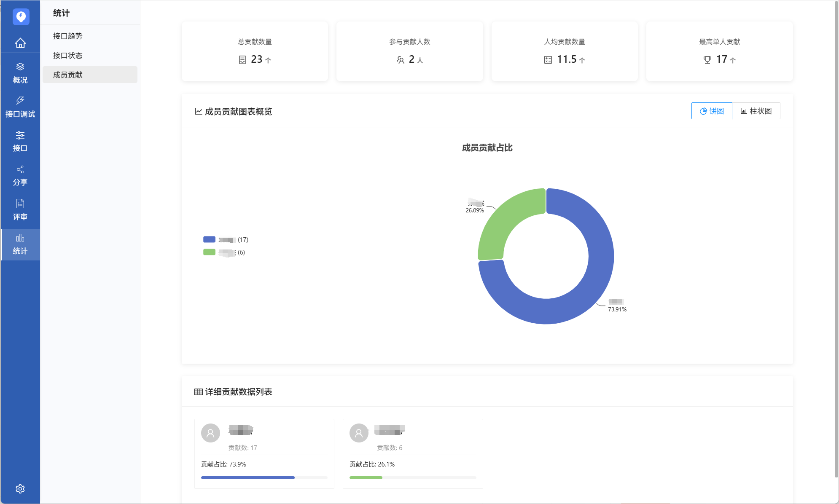Image resolution: width=839 pixels, height=504 pixels.
Task: Open the 分享 share section
Action: [x=20, y=175]
